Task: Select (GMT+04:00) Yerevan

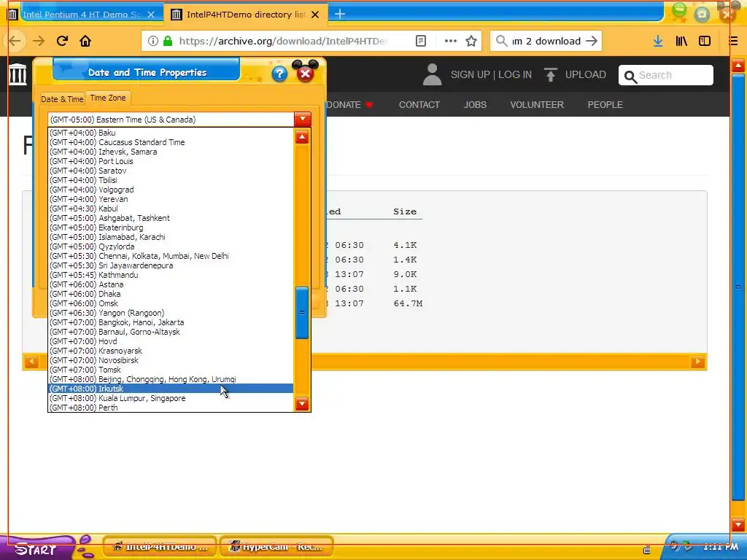Action: [x=171, y=199]
